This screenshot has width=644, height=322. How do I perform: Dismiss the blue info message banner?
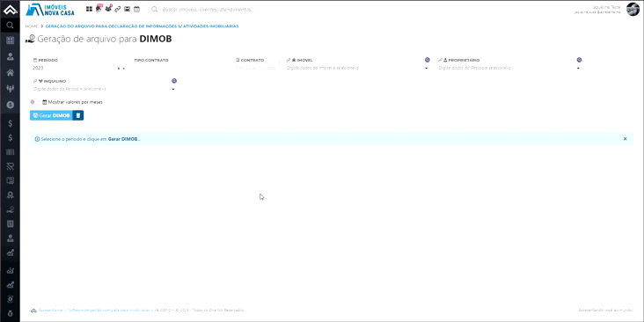(x=626, y=139)
